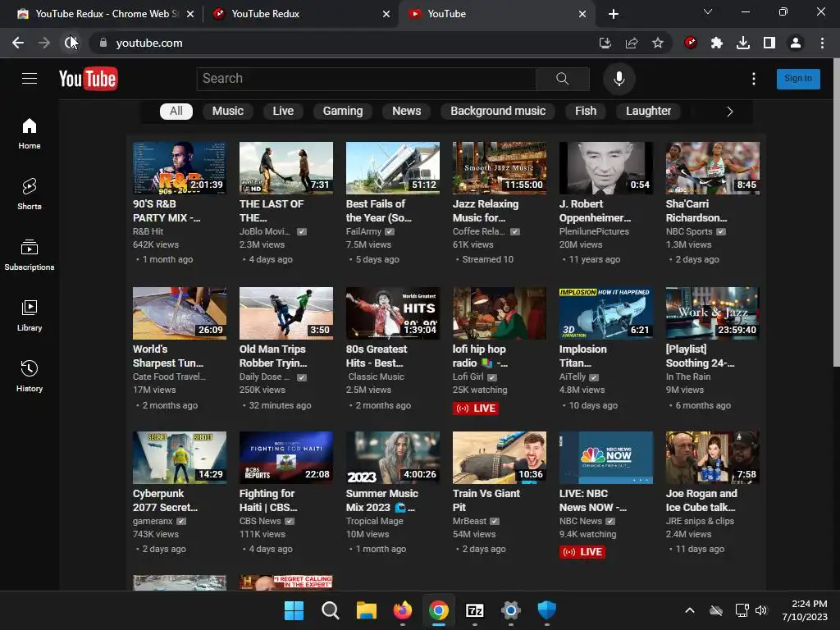Click the share page icon
Image resolution: width=840 pixels, height=630 pixels.
pos(632,43)
